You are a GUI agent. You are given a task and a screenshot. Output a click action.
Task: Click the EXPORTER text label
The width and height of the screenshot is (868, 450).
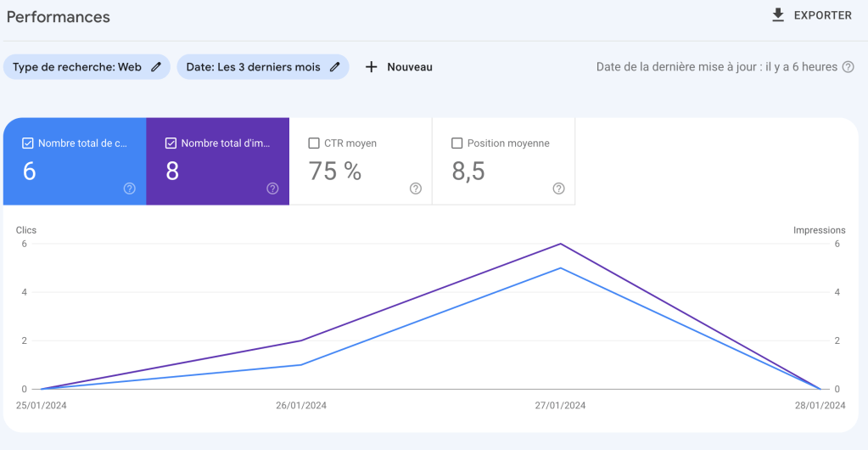click(822, 15)
